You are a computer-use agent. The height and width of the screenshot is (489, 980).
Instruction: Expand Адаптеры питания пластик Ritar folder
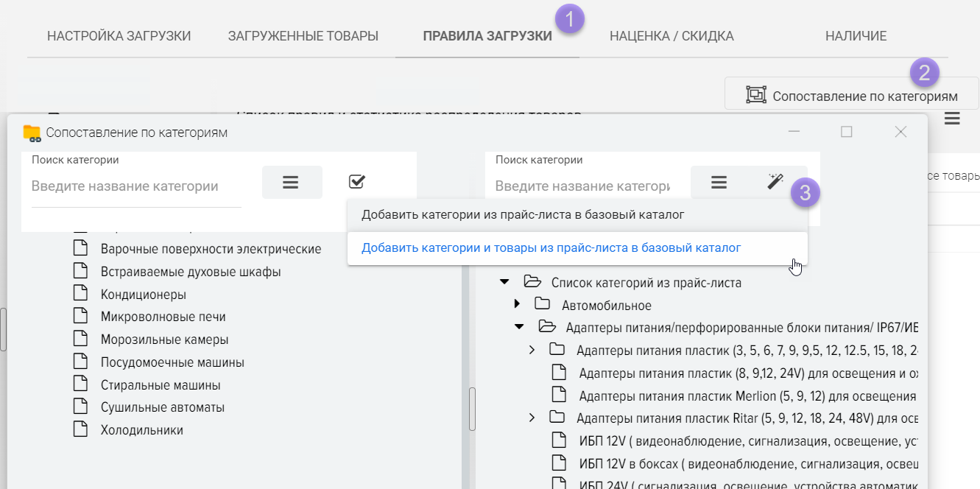coord(532,418)
